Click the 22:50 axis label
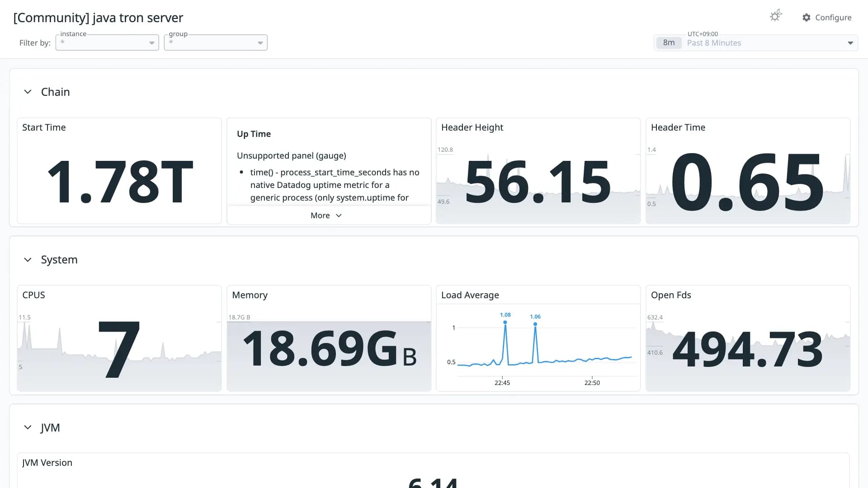The image size is (868, 488). click(x=592, y=383)
